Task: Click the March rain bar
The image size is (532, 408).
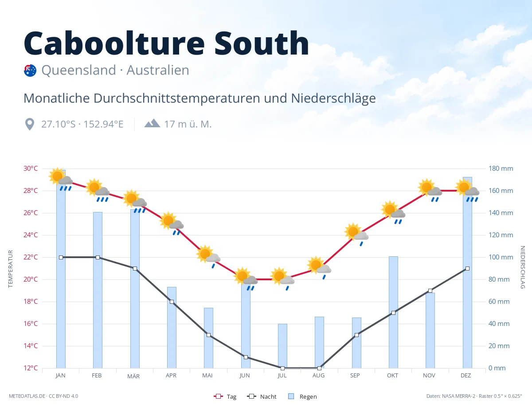Action: tap(135, 289)
